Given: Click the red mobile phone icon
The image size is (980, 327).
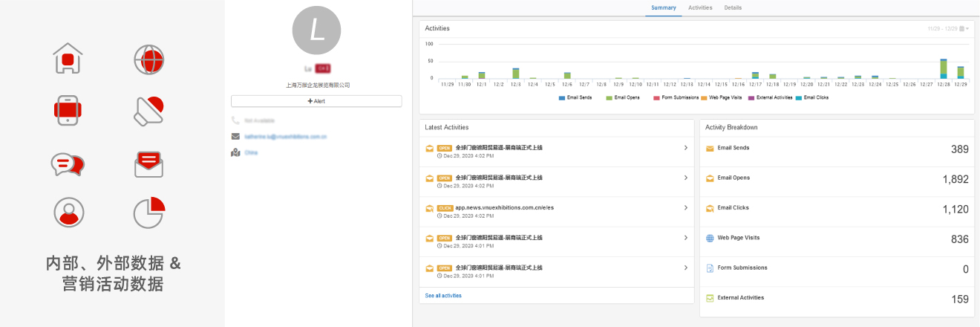Looking at the screenshot, I should (x=68, y=110).
